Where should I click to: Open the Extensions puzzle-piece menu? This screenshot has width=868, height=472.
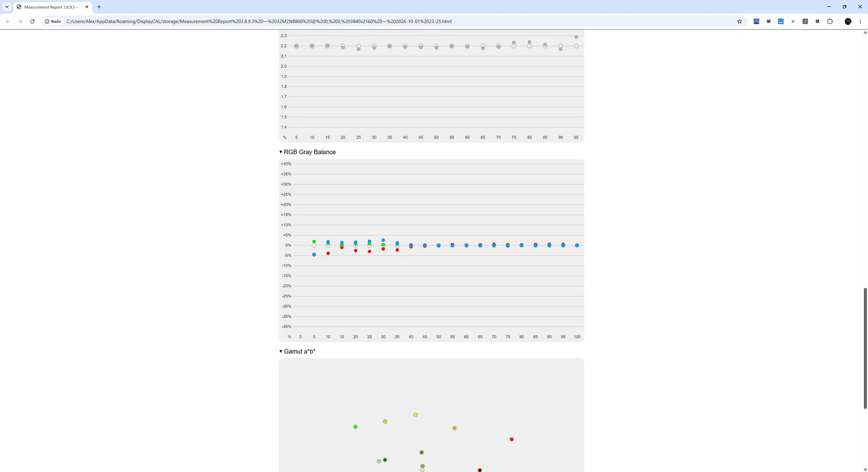tap(830, 21)
